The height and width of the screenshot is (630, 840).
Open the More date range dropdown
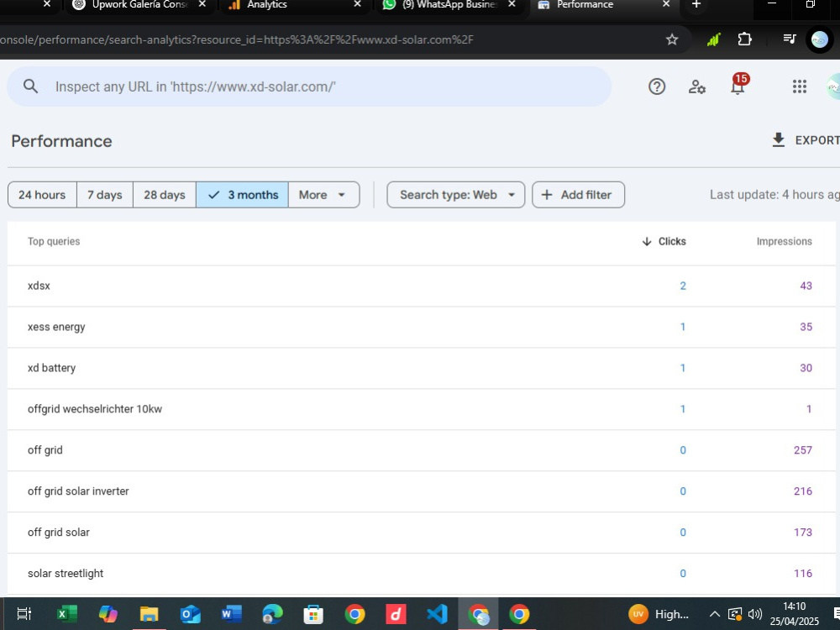pyautogui.click(x=323, y=195)
